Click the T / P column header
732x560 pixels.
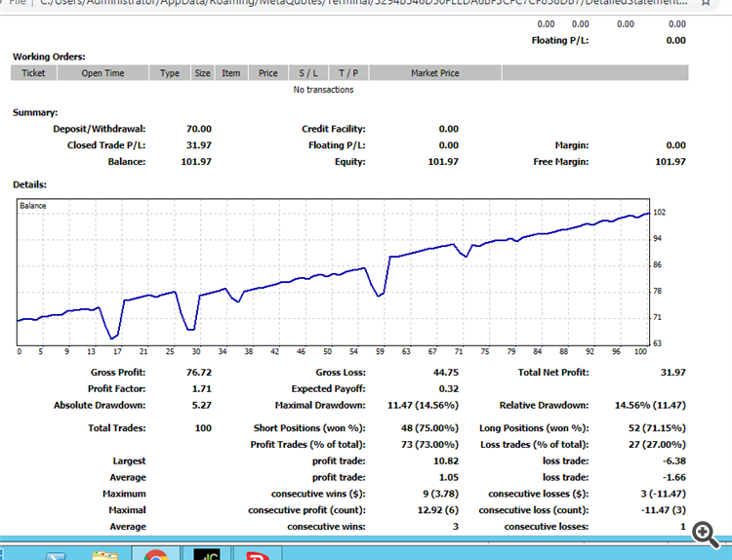[x=348, y=73]
